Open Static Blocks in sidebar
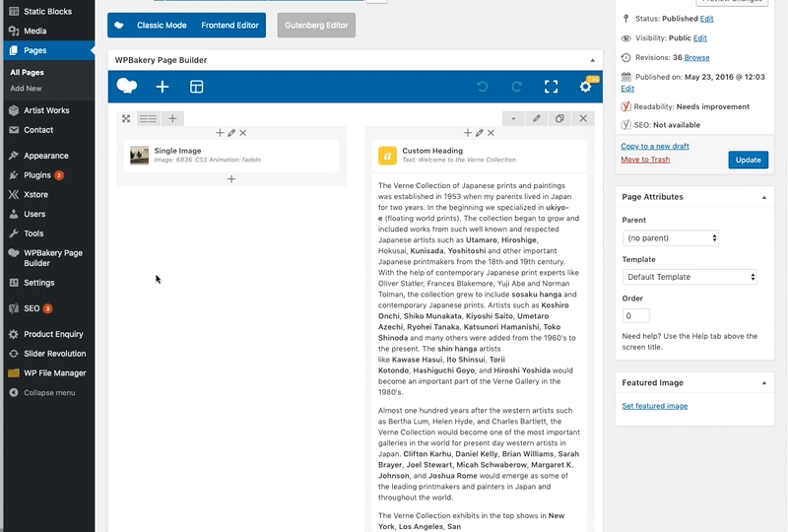Viewport: 788px width, 532px height. [48, 11]
